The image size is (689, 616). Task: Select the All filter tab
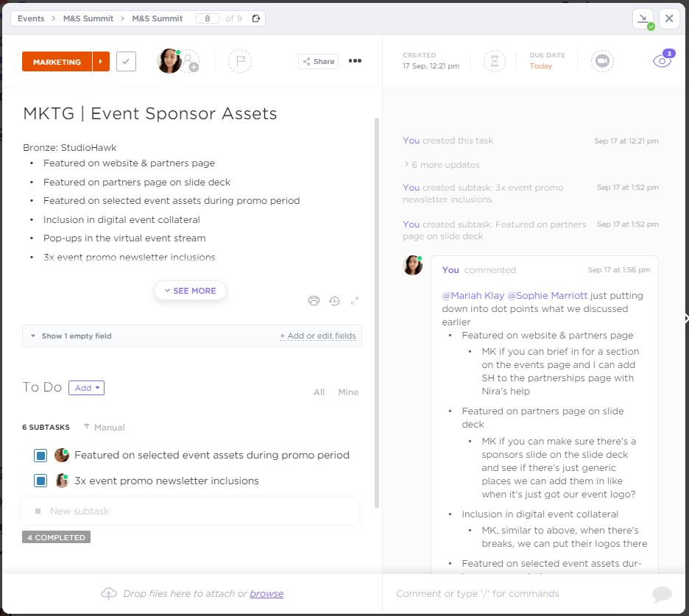pyautogui.click(x=319, y=392)
